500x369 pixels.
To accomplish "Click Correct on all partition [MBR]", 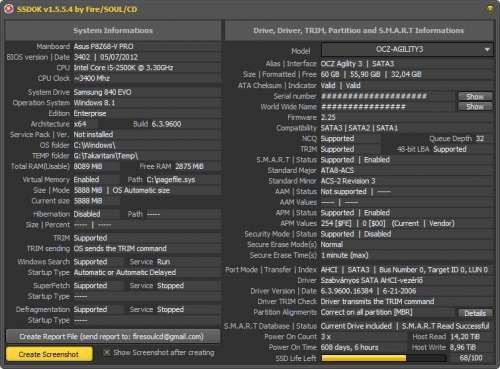I will click(366, 312).
